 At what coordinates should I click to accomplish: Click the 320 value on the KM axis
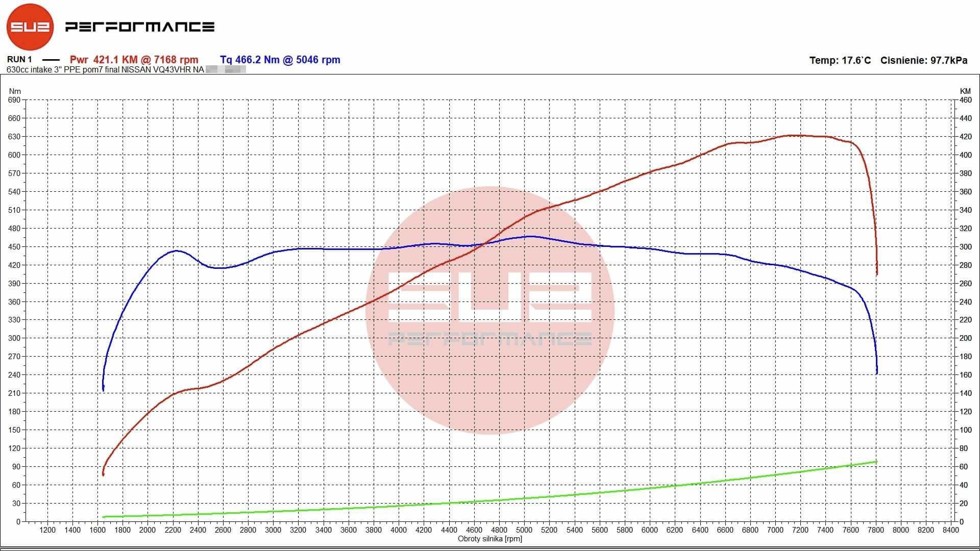pyautogui.click(x=966, y=229)
